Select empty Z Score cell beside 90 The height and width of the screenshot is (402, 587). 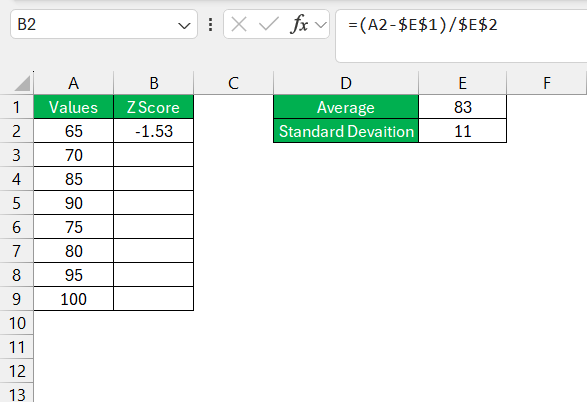[153, 203]
